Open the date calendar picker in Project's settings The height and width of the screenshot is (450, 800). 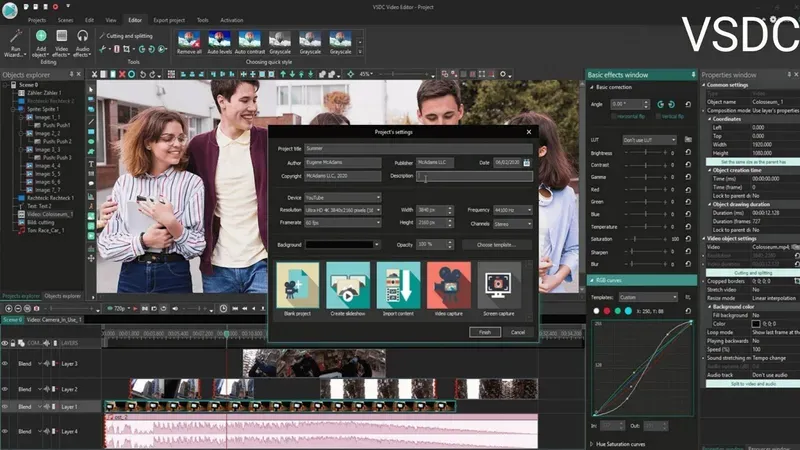(527, 162)
